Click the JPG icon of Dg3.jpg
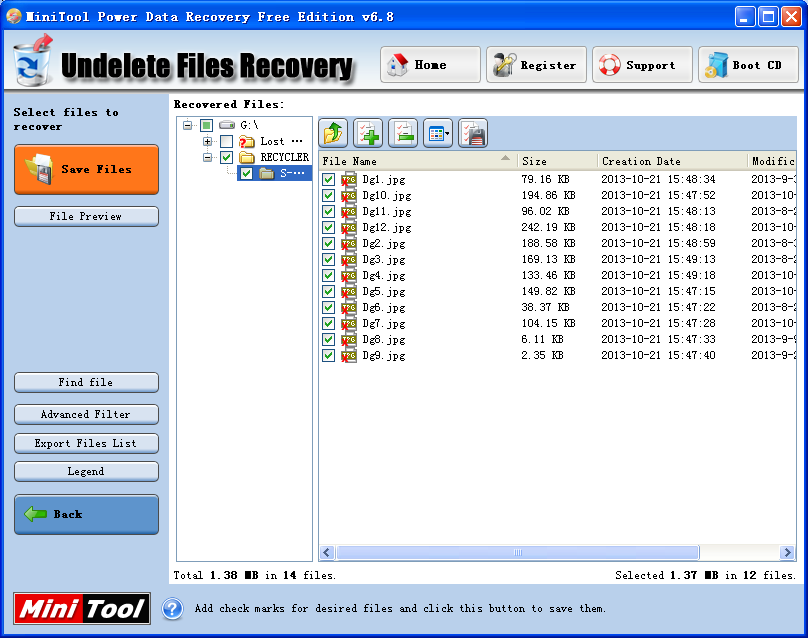 pyautogui.click(x=349, y=259)
